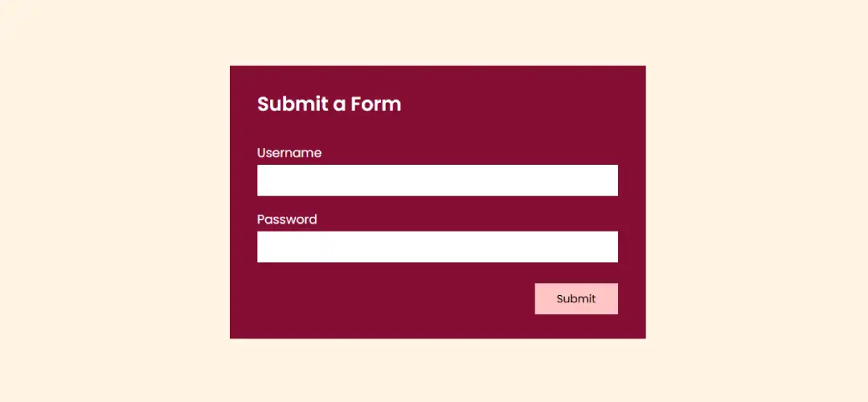Image resolution: width=868 pixels, height=402 pixels.
Task: Select the Username label text
Action: (x=289, y=153)
